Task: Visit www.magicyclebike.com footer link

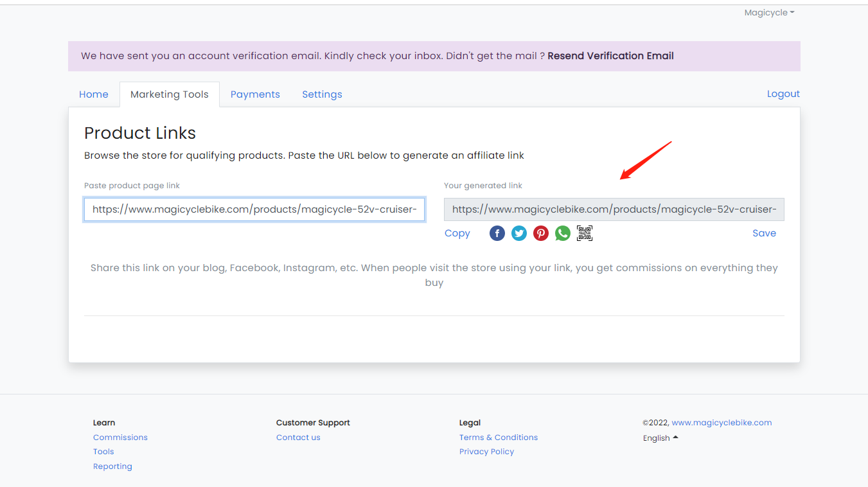Action: pyautogui.click(x=722, y=423)
